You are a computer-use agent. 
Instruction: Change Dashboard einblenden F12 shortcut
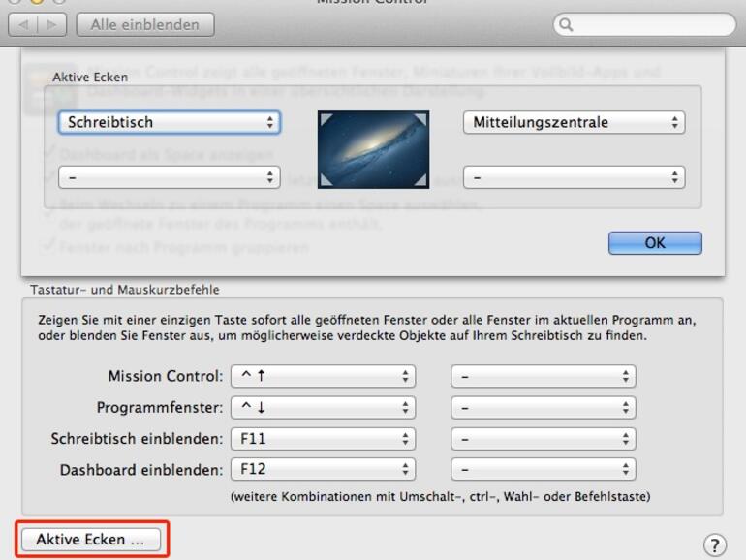(323, 470)
